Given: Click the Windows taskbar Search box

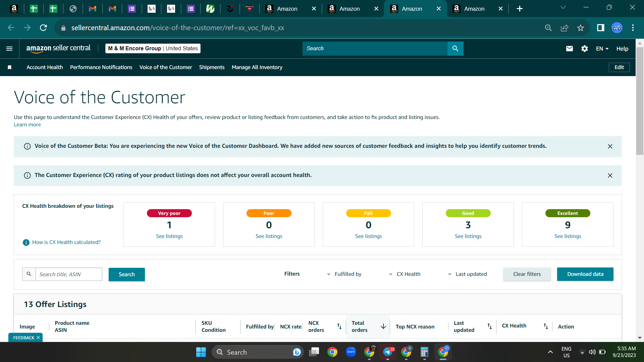Looking at the screenshot, I should (x=258, y=352).
